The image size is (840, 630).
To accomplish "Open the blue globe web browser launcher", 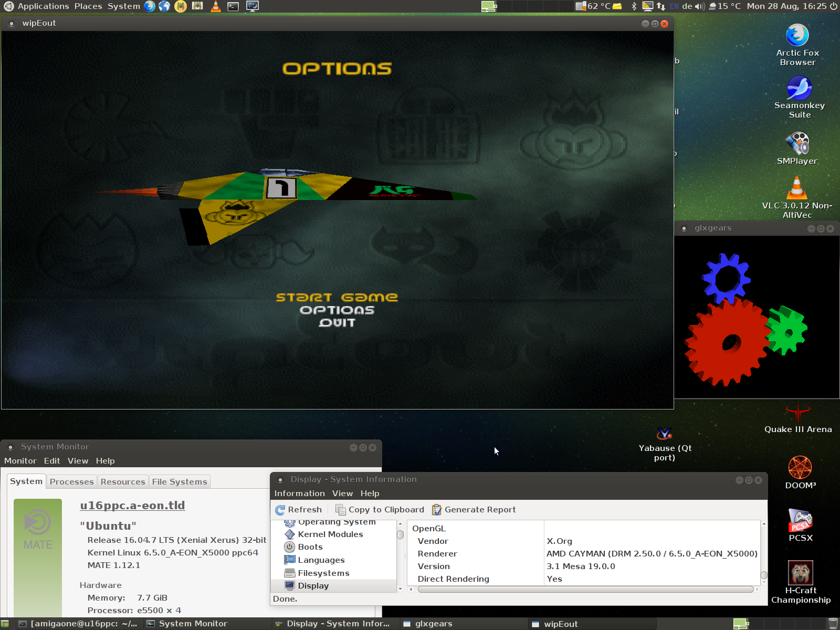I will (164, 6).
